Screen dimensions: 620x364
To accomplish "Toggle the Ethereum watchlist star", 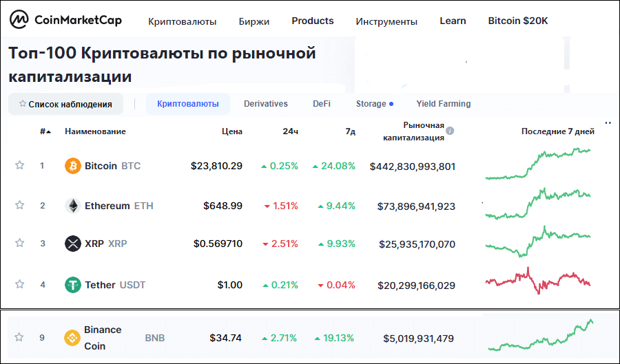I will [20, 205].
